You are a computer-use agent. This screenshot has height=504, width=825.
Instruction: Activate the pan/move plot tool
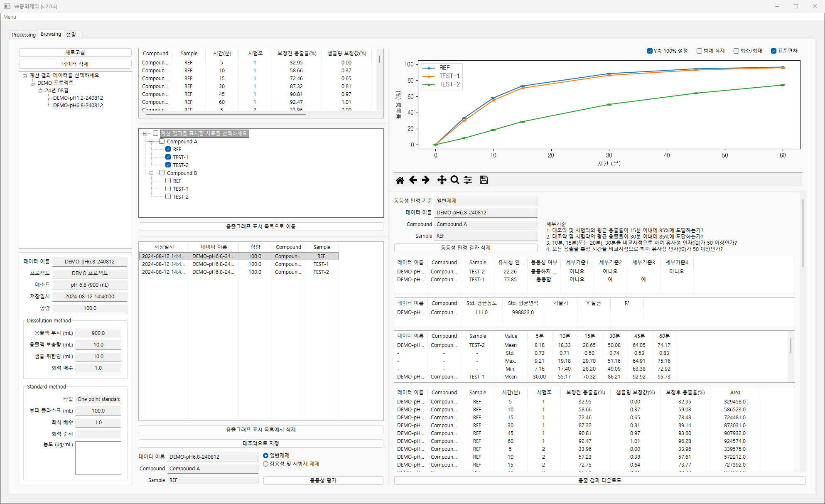(442, 180)
